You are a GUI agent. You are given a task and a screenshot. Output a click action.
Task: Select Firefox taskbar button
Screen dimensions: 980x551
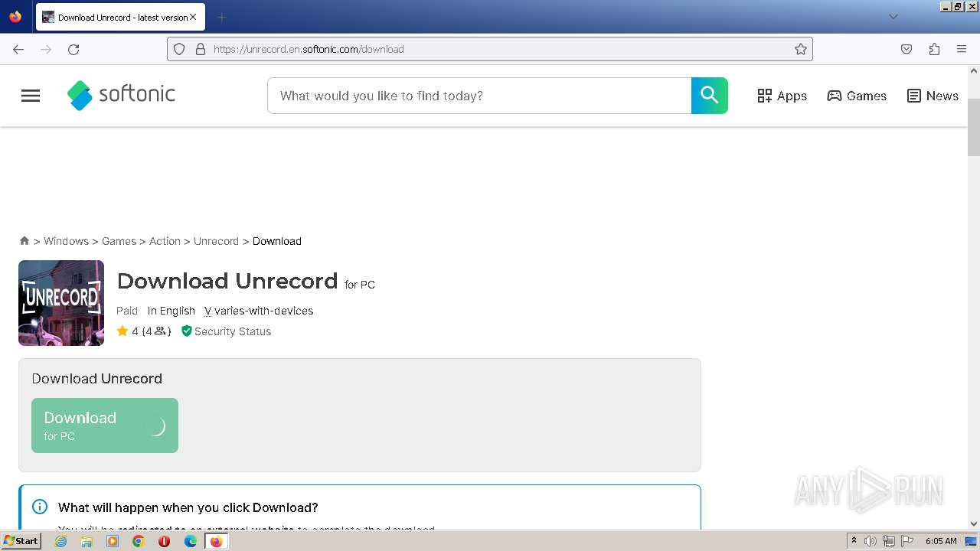click(x=216, y=541)
